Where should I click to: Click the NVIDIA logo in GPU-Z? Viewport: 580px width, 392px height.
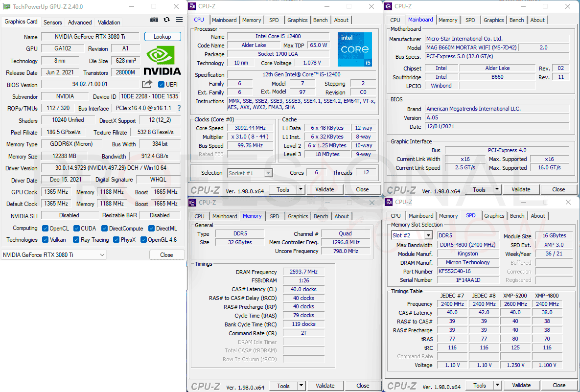[x=162, y=61]
